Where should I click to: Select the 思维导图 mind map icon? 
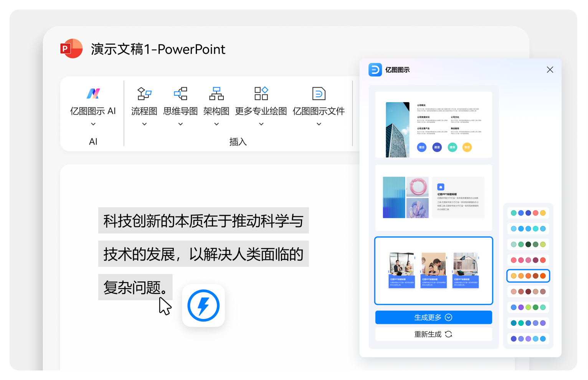tap(180, 93)
